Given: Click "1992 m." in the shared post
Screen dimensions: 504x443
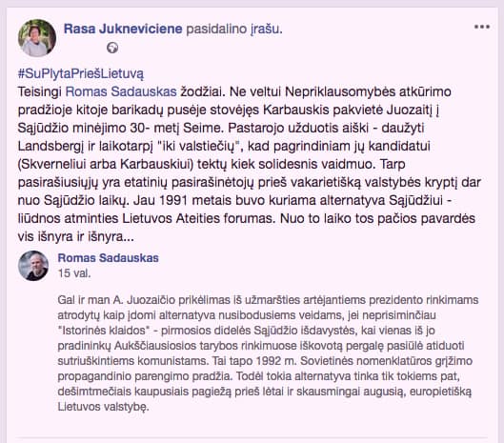Looking at the screenshot, I should [x=275, y=361].
